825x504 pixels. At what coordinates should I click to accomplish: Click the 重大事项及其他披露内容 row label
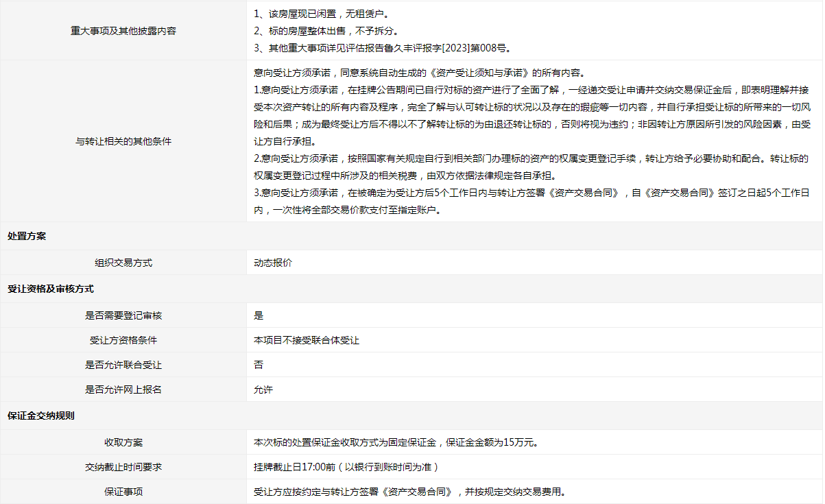[x=123, y=31]
